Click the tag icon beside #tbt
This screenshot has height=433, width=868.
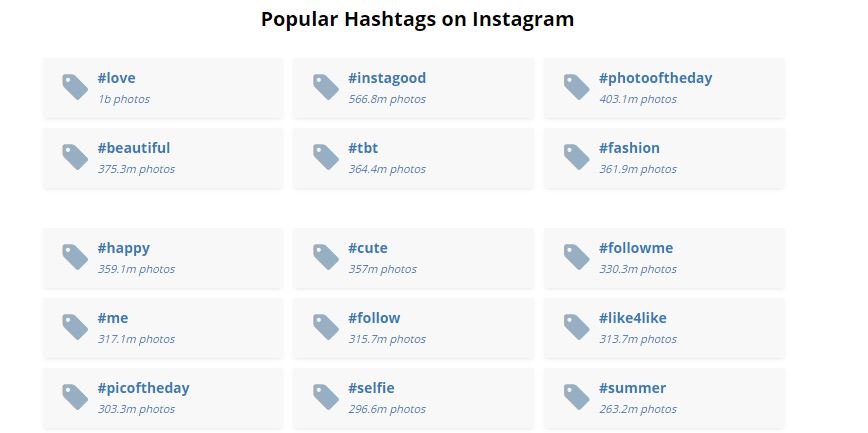point(326,157)
